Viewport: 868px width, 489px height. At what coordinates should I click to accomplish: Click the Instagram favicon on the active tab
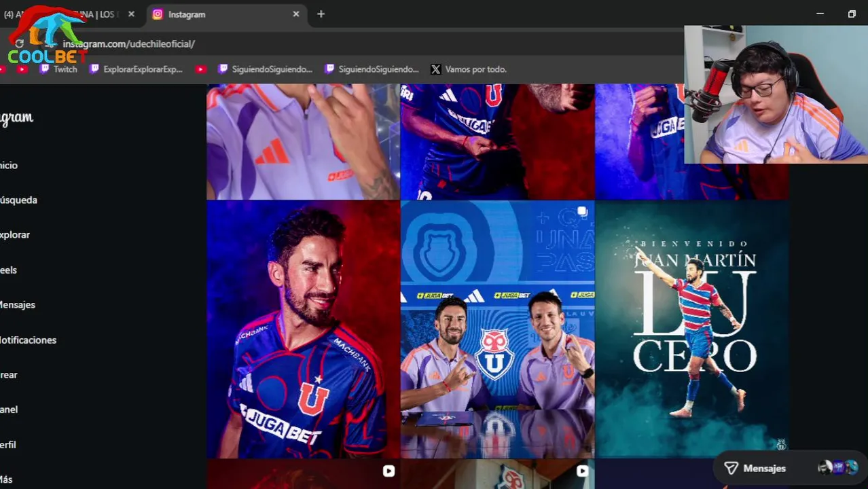pos(158,14)
